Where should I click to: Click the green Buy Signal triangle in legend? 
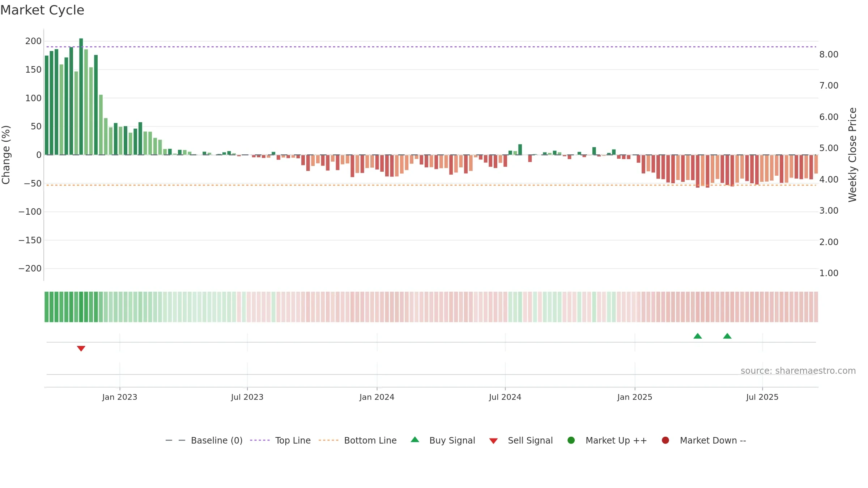(415, 440)
